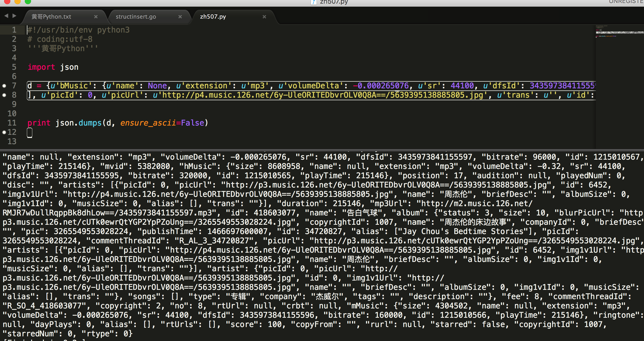Click the next tab right arrow

click(x=14, y=16)
